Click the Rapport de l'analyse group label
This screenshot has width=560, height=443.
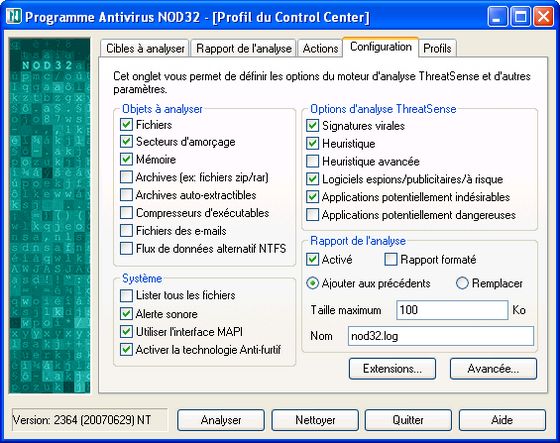(358, 241)
